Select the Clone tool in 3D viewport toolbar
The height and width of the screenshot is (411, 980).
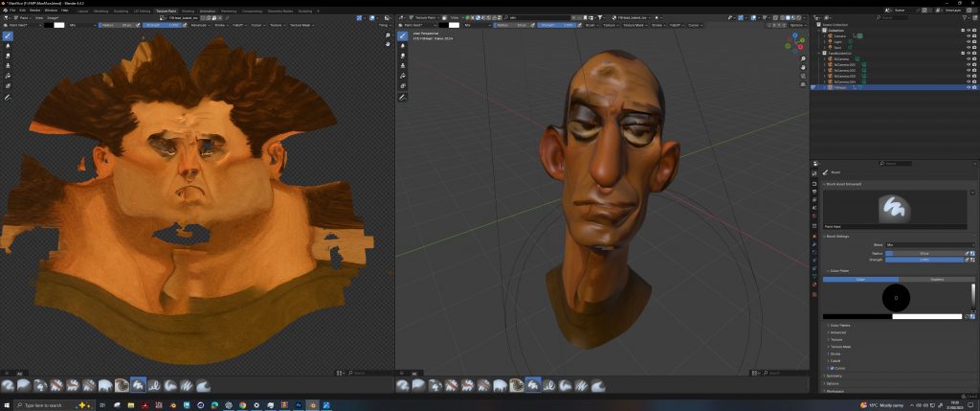point(405,65)
